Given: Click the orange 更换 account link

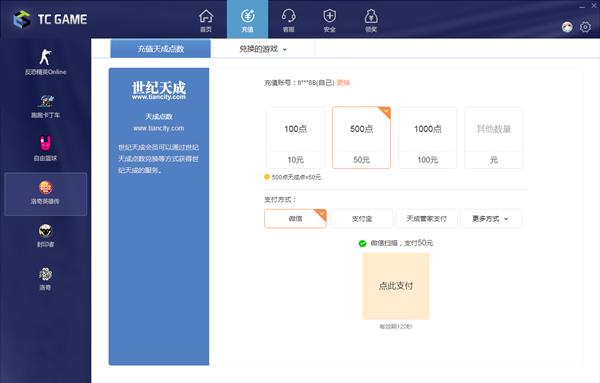Looking at the screenshot, I should coord(343,83).
